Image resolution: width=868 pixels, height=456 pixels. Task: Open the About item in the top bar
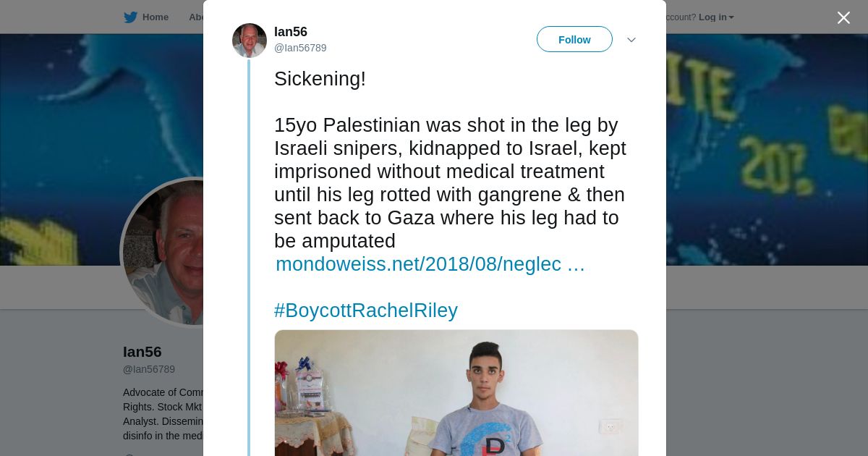[196, 17]
